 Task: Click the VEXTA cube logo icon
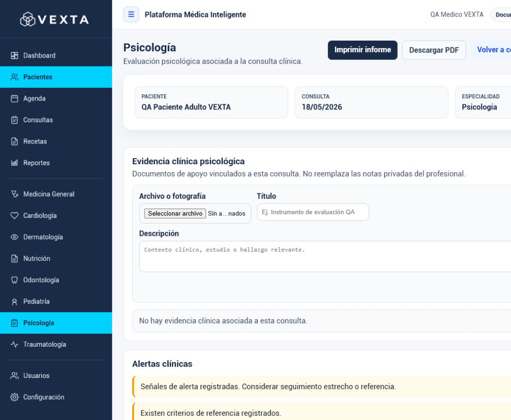point(28,19)
